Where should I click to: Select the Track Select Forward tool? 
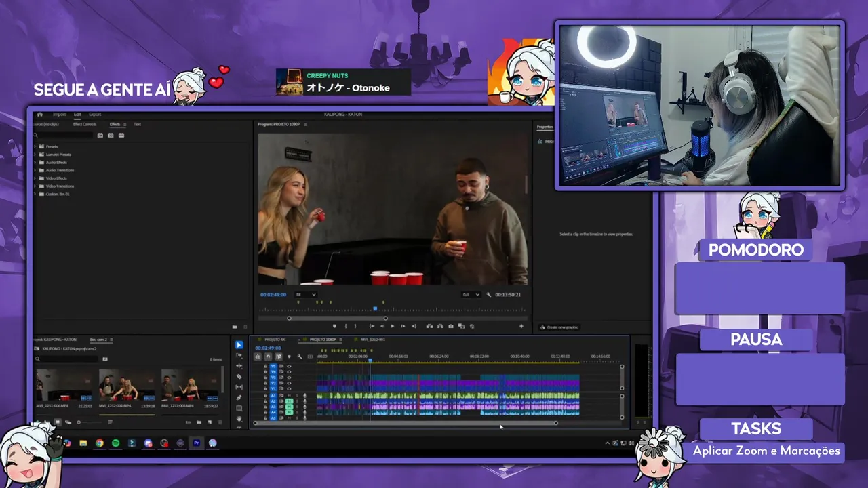tap(239, 355)
